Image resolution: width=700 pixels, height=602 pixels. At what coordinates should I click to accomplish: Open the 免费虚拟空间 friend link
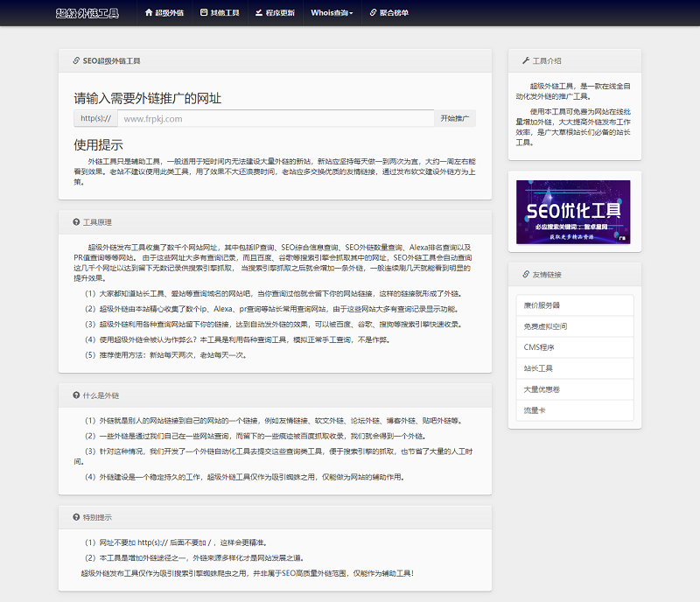575,326
